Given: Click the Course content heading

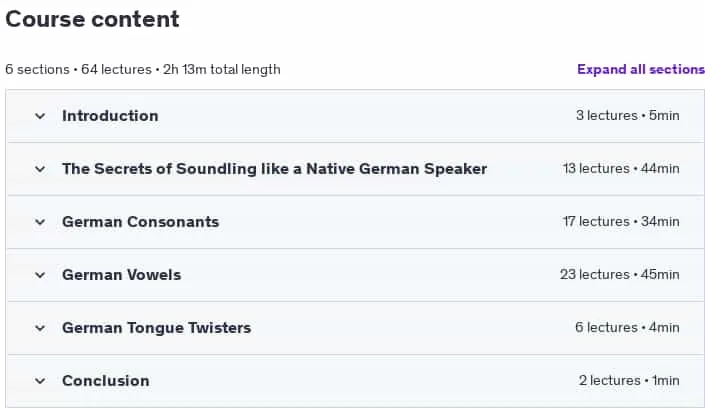Looking at the screenshot, I should coord(92,19).
